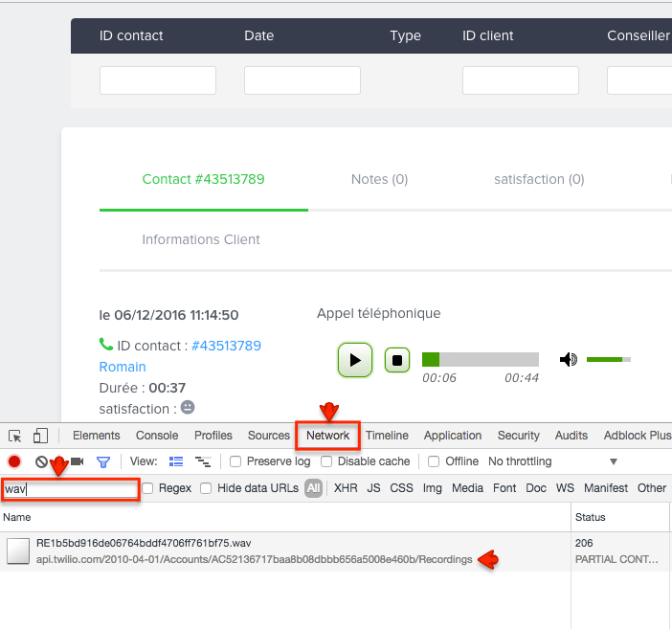Toggle the network filter funnel icon
The height and width of the screenshot is (629, 672).
[103, 461]
